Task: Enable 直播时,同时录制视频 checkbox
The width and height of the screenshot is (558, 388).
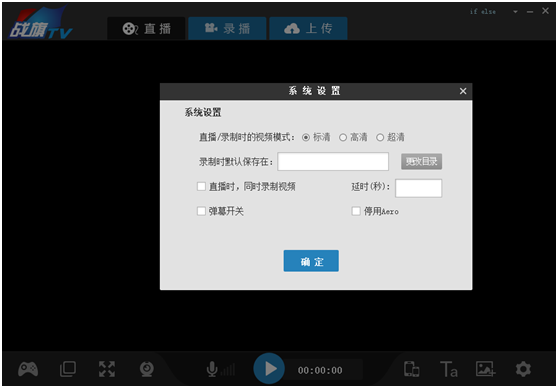Action: pyautogui.click(x=201, y=187)
